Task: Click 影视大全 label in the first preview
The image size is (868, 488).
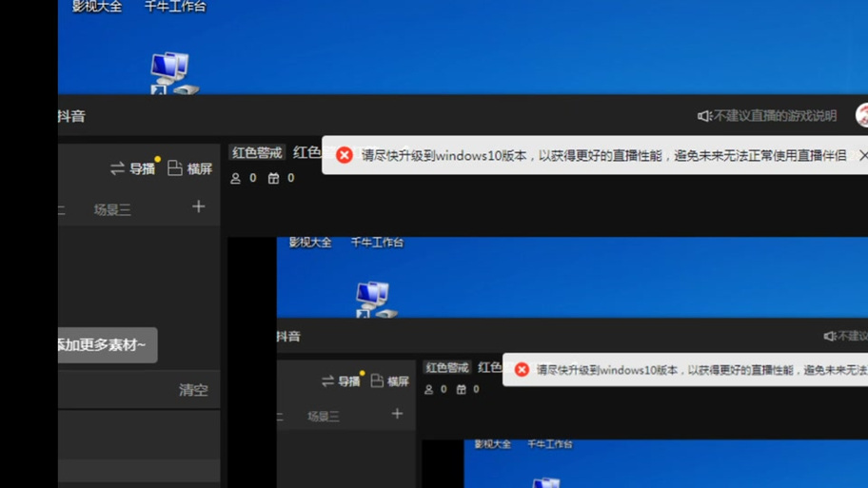Action: pos(310,243)
